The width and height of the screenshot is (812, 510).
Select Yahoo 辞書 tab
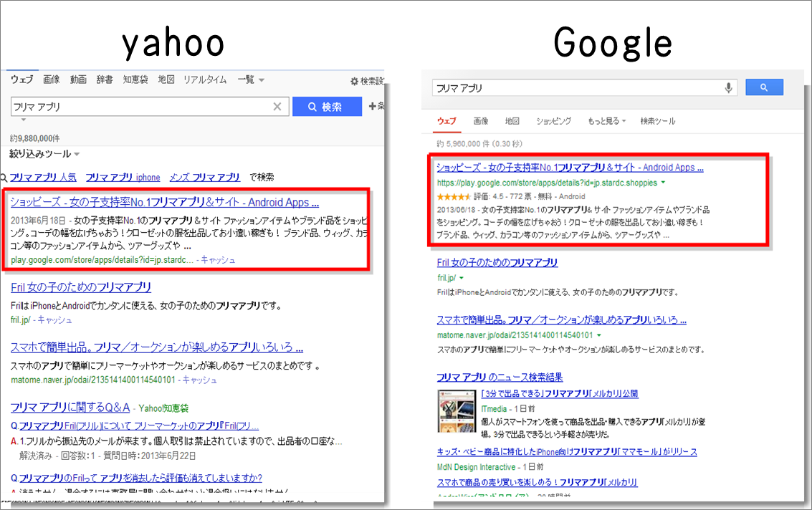coord(105,80)
